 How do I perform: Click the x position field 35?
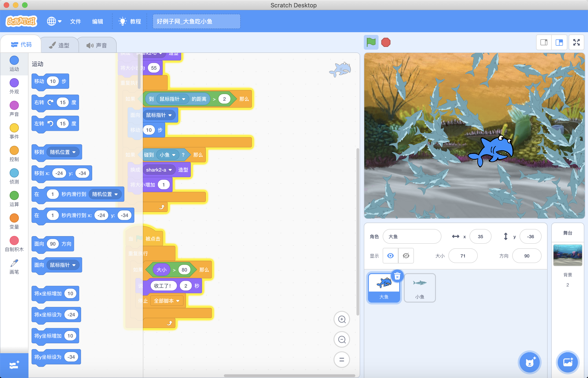pos(480,236)
